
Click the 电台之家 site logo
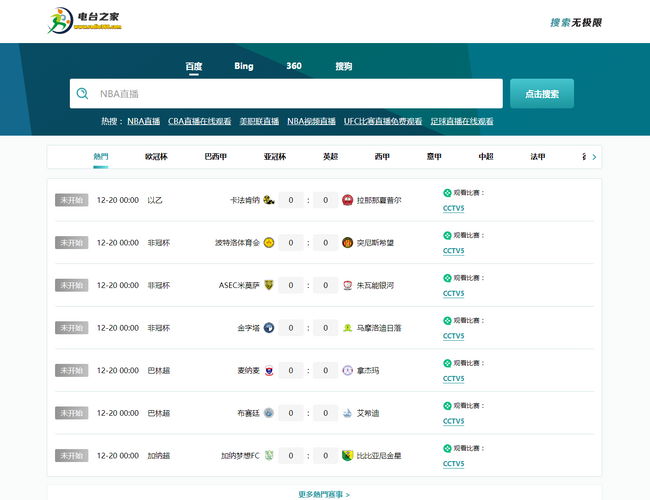click(x=88, y=20)
